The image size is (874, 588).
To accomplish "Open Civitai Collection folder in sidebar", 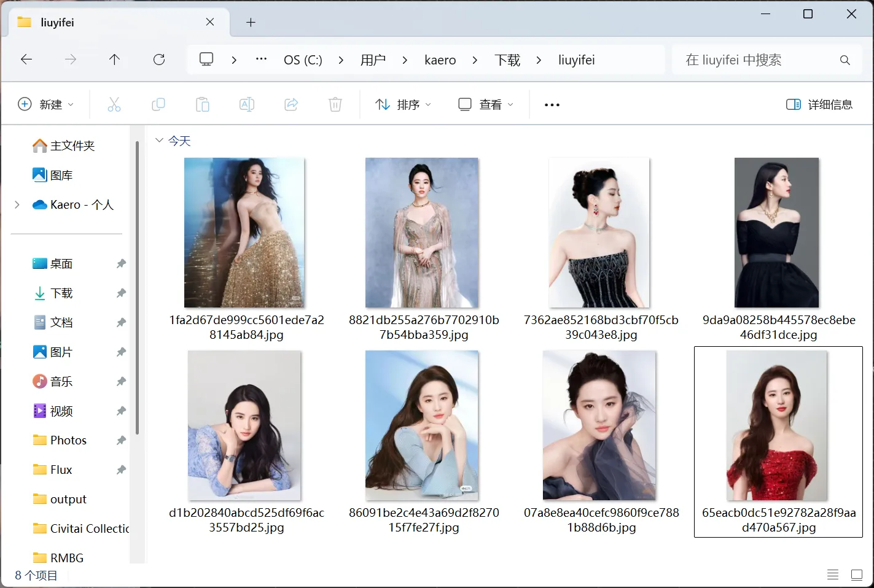I will 80,528.
